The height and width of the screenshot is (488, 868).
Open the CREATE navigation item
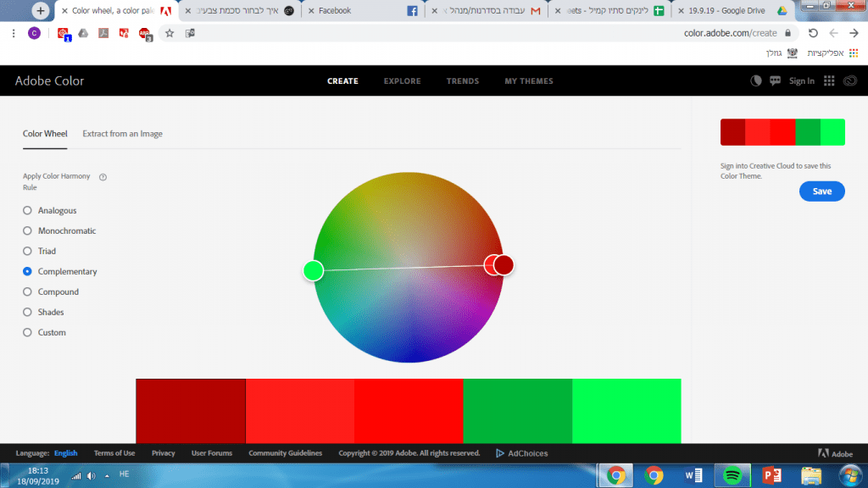pyautogui.click(x=342, y=80)
